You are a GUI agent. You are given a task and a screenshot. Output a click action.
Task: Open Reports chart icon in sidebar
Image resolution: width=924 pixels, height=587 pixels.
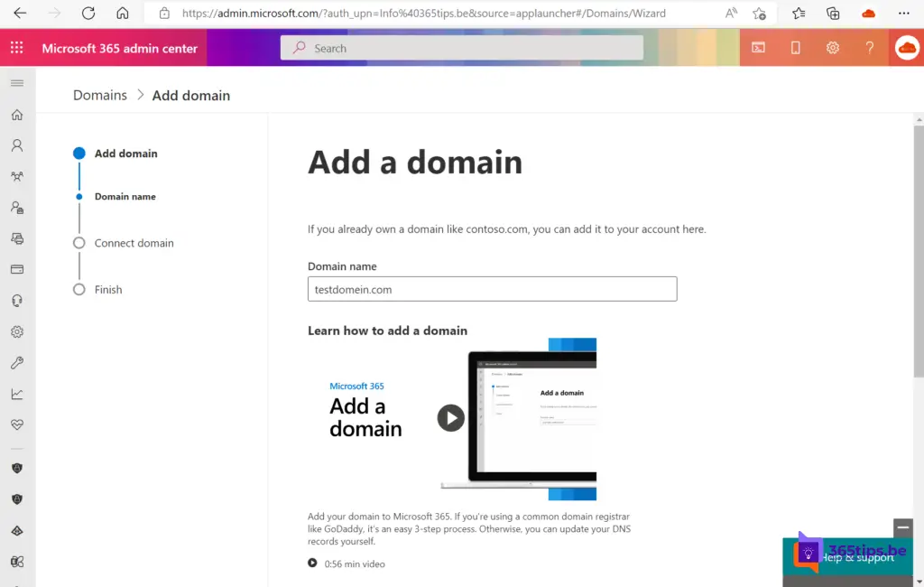click(17, 394)
